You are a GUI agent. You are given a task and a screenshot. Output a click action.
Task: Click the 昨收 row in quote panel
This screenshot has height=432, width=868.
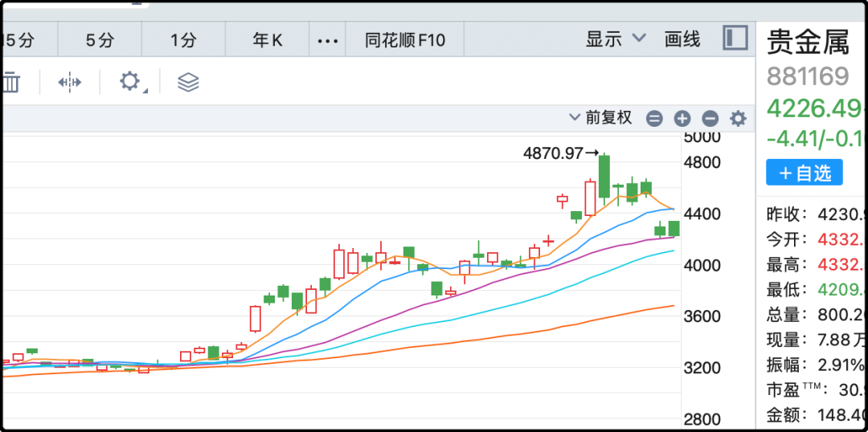(x=816, y=214)
